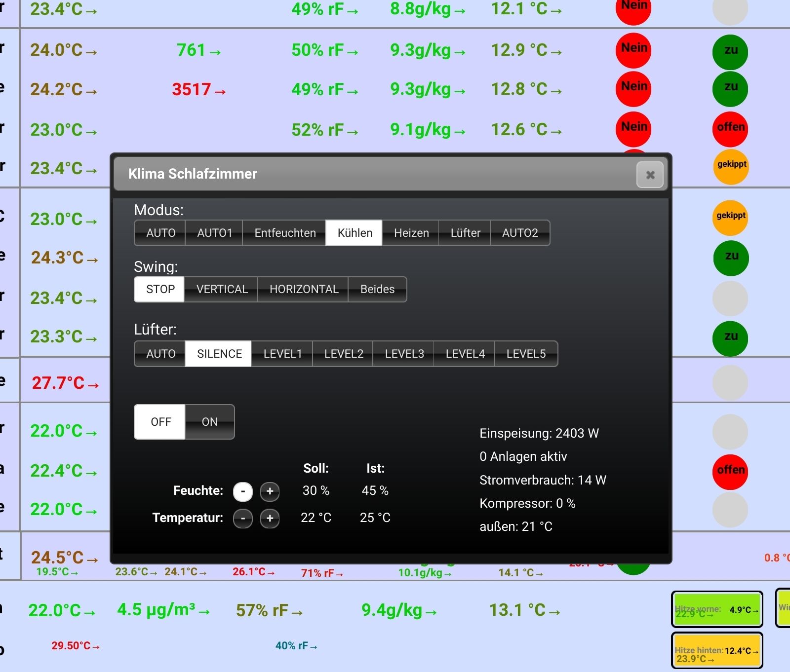Click the 24.0°C temperature reading

pyautogui.click(x=64, y=50)
